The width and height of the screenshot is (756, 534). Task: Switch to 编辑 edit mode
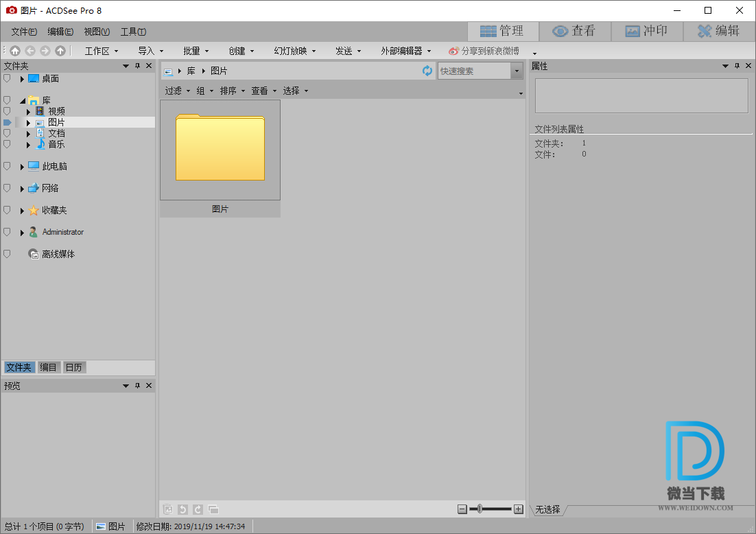click(718, 31)
